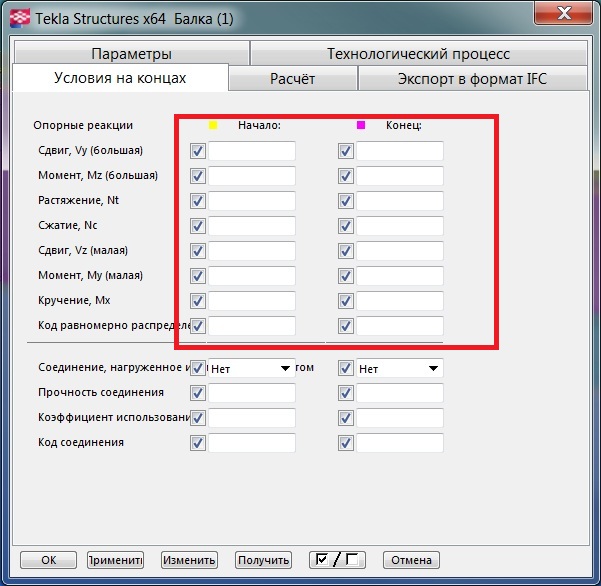Click Растяжение, Nt end value field
Screen dimensions: 601x586
pyautogui.click(x=400, y=201)
